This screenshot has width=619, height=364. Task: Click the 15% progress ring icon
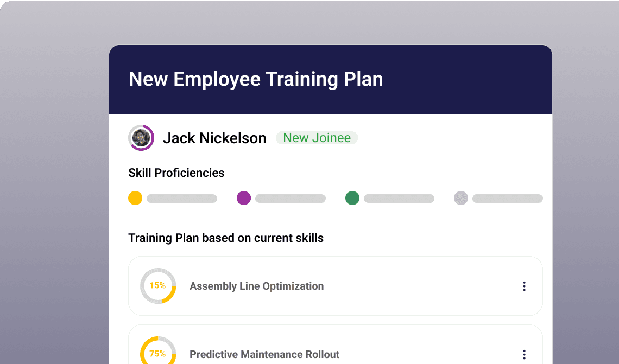click(x=158, y=286)
